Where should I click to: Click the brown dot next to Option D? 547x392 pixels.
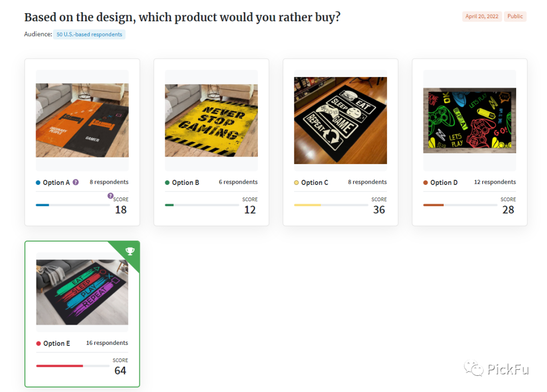click(x=425, y=182)
